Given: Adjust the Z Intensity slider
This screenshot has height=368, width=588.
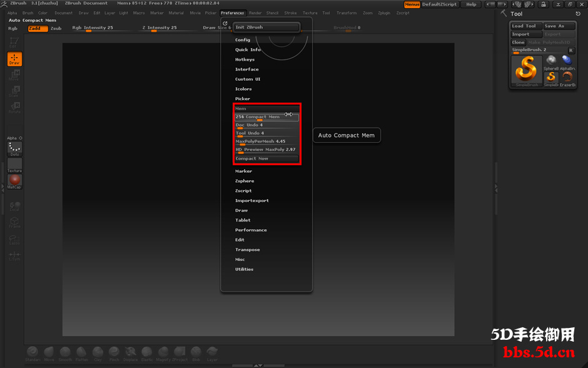Looking at the screenshot, I should pyautogui.click(x=170, y=28).
